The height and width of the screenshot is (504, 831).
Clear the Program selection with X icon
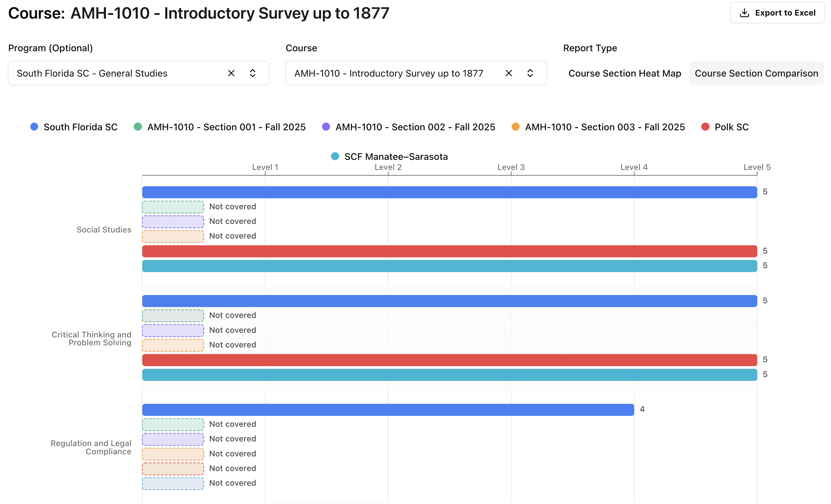point(231,73)
